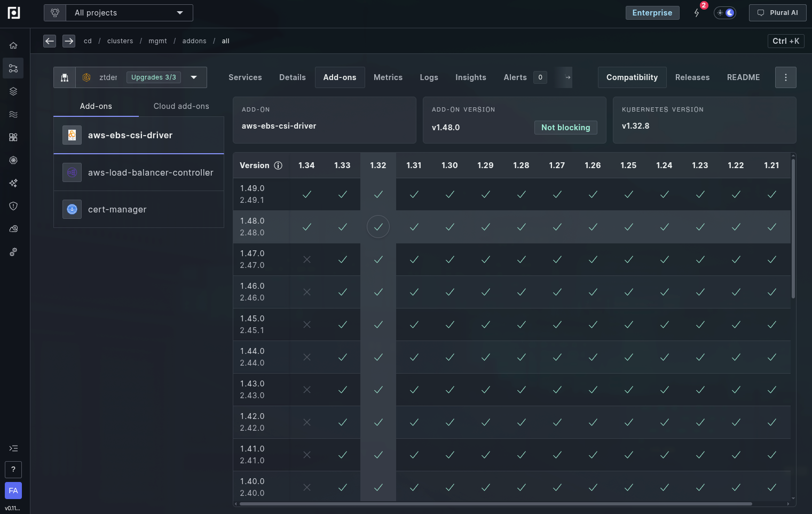
Task: Click the sparkles AI sidebar icon
Action: coord(13,183)
